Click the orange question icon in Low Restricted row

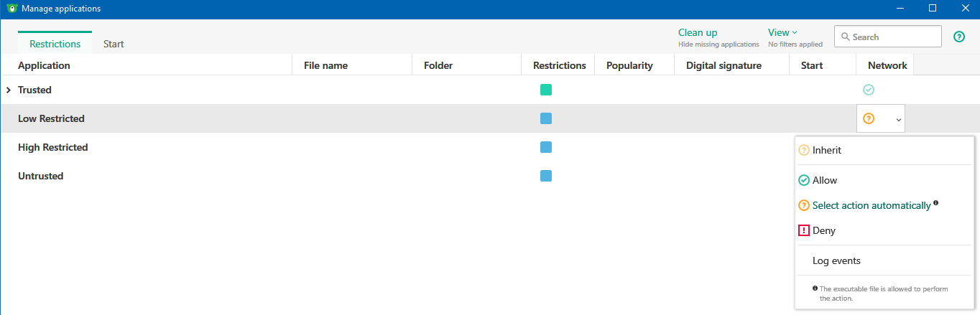869,118
